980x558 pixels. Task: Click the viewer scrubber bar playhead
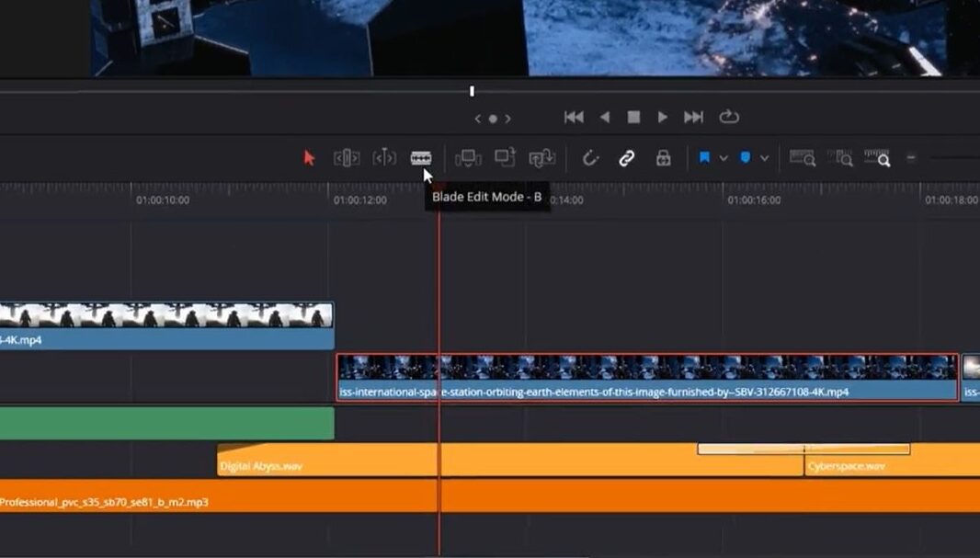tap(472, 91)
